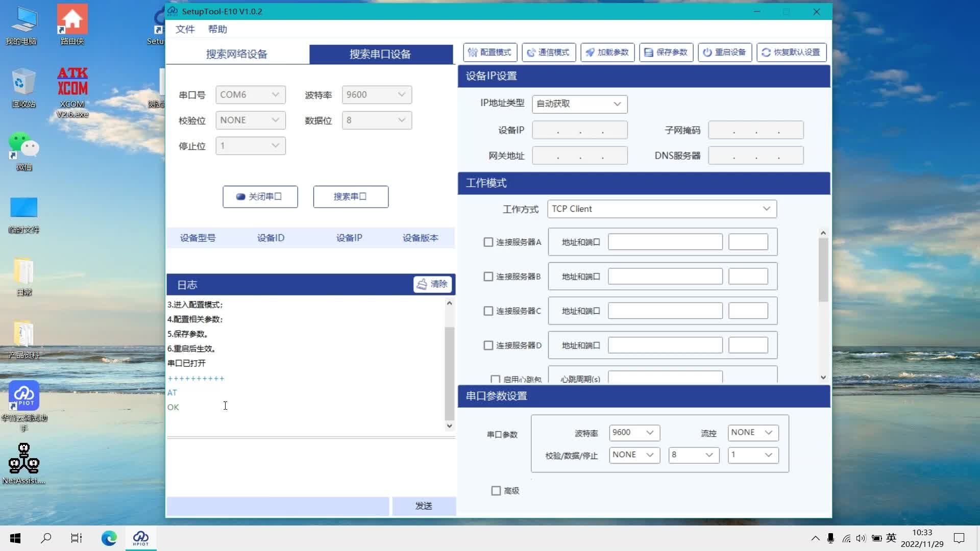Click 搜索串口 button
The width and height of the screenshot is (980, 551).
[351, 197]
